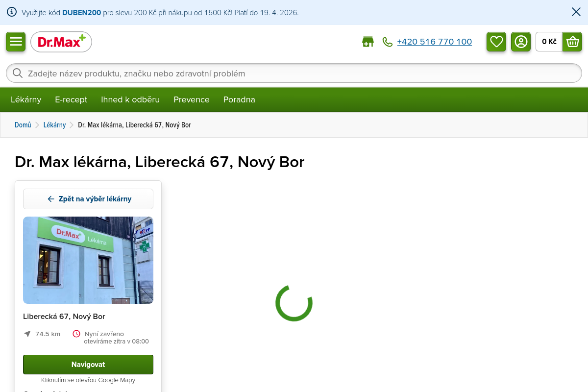The width and height of the screenshot is (588, 392).
Task: Click the info icon in promo banner
Action: click(x=12, y=12)
